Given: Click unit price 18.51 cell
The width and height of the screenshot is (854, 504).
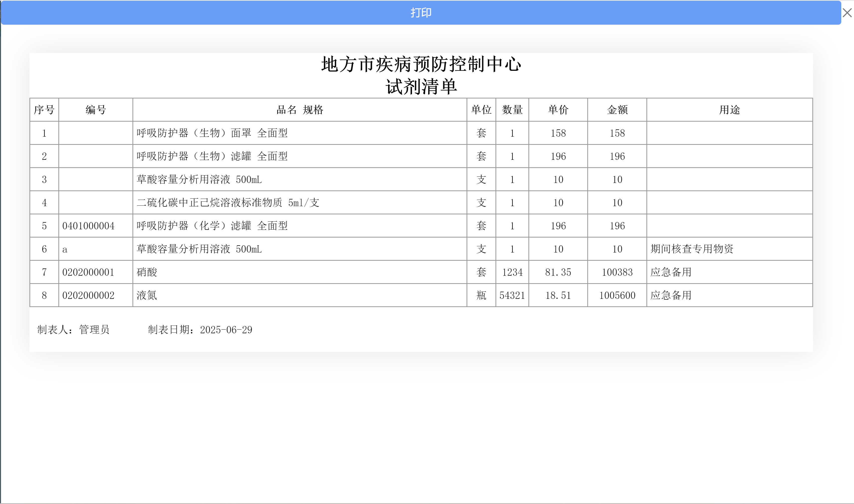Looking at the screenshot, I should [x=558, y=295].
